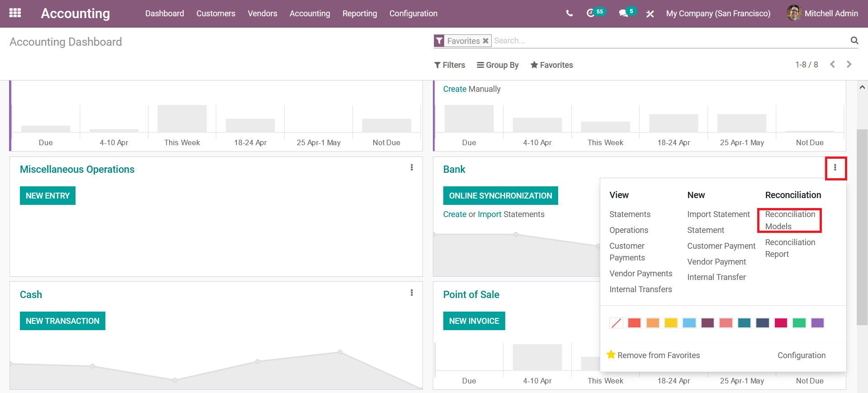The image size is (868, 393).
Task: Click the search magnifier icon
Action: [854, 41]
